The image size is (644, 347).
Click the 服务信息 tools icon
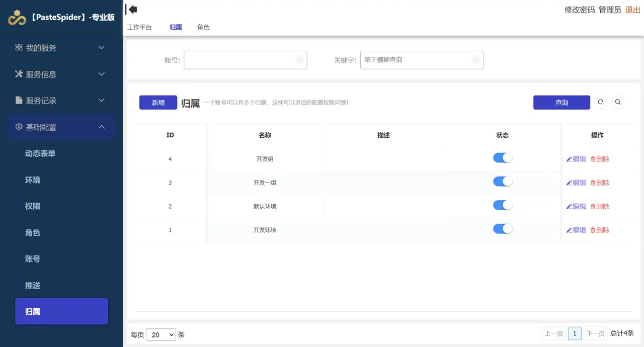[x=19, y=74]
